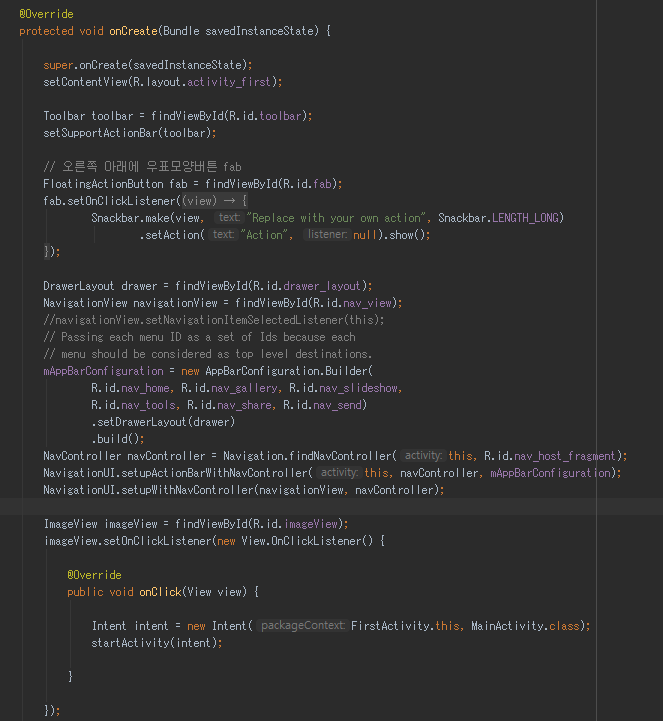This screenshot has height=721, width=663.
Task: Click the null keyword
Action: (x=365, y=235)
